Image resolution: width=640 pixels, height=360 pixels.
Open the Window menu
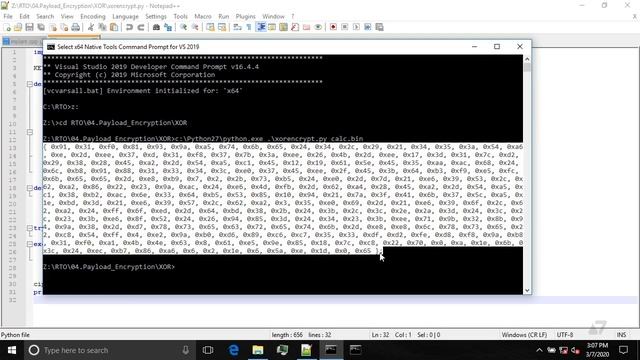273,16
